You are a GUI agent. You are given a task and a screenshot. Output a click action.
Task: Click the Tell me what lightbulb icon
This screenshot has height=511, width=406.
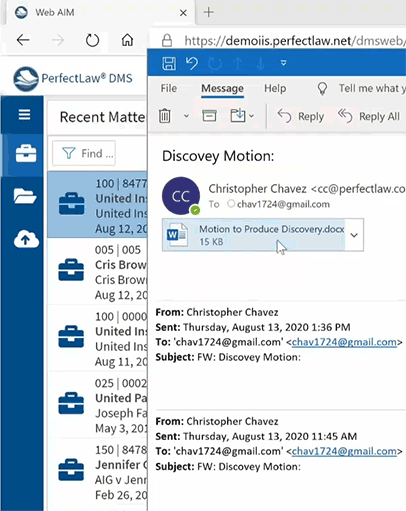(322, 89)
